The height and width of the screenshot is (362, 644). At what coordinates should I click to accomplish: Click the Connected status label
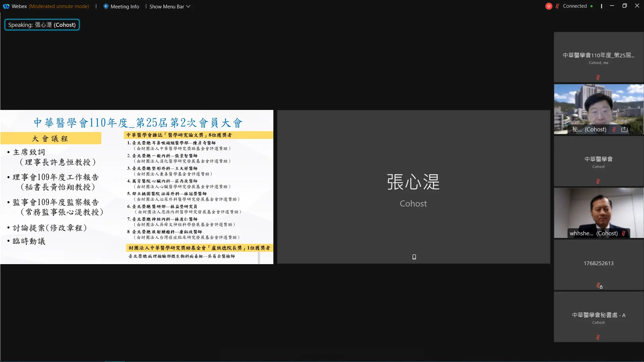[x=575, y=6]
